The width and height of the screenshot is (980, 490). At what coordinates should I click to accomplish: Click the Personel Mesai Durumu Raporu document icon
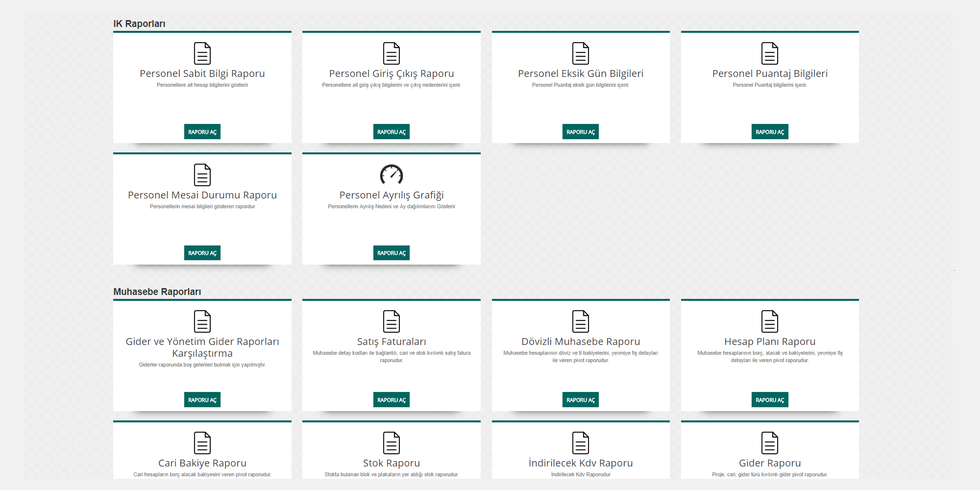pos(202,175)
